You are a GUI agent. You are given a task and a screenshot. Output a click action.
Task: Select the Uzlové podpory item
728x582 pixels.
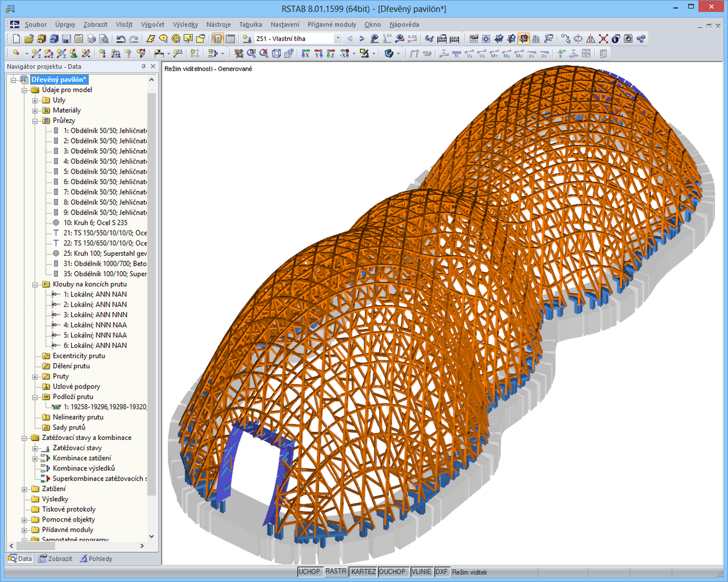pyautogui.click(x=76, y=386)
